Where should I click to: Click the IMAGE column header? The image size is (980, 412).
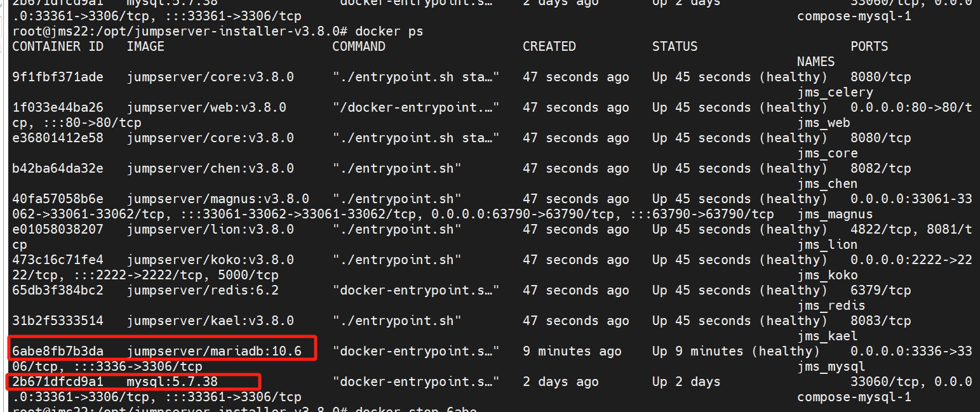pyautogui.click(x=145, y=46)
